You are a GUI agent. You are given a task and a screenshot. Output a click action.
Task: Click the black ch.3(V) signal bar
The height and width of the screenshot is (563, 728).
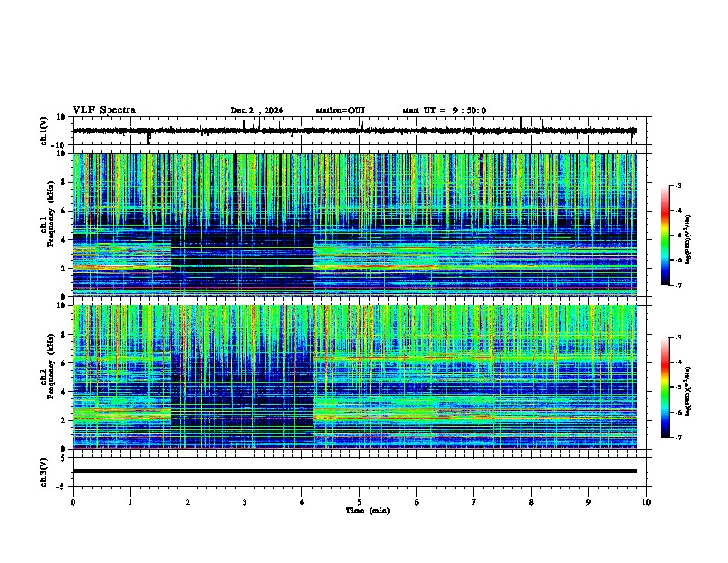pos(355,471)
